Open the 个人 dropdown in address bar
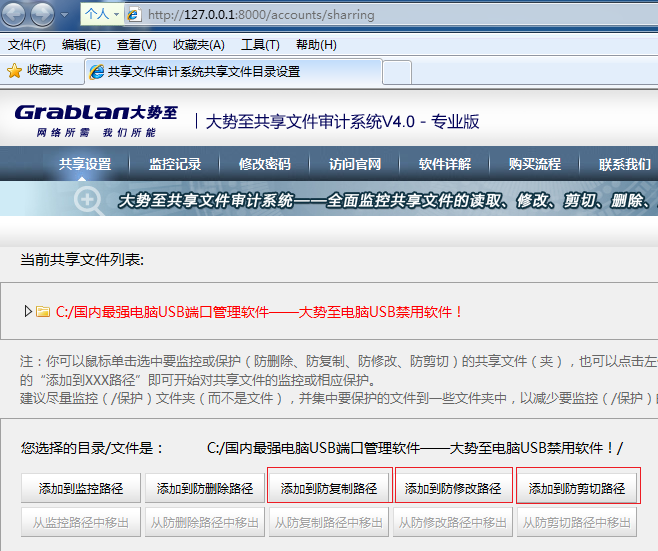This screenshot has width=658, height=551. (102, 15)
